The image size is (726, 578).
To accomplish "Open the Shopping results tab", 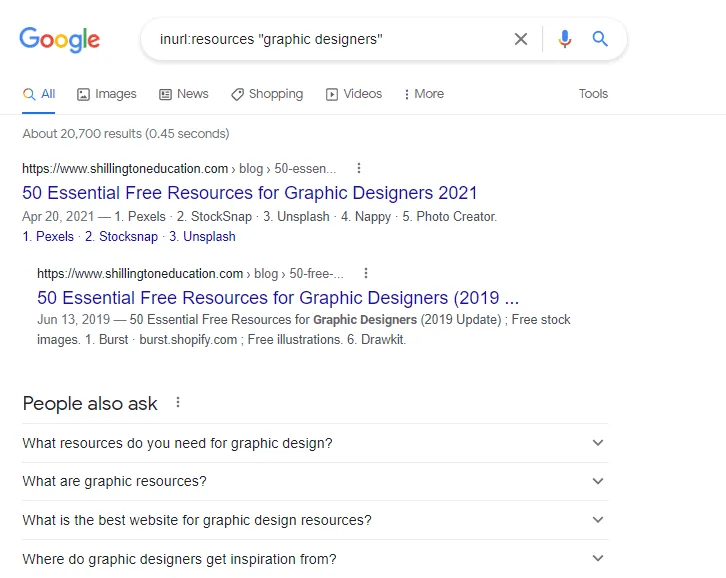I will click(267, 94).
